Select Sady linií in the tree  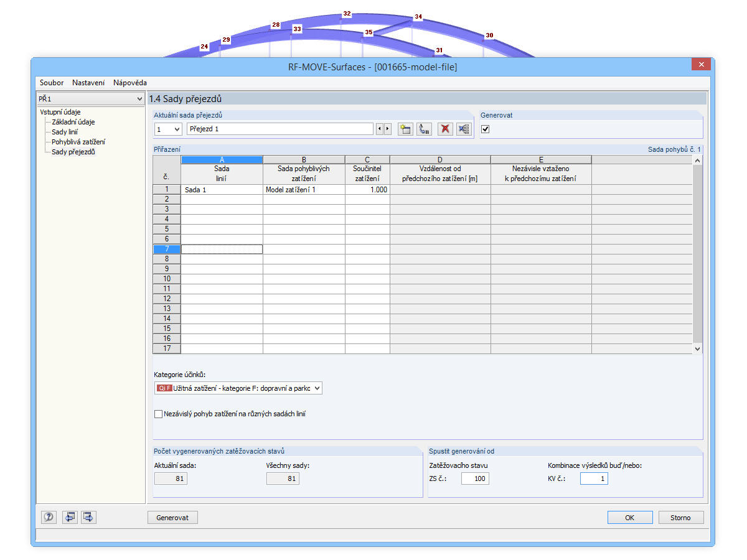(65, 132)
